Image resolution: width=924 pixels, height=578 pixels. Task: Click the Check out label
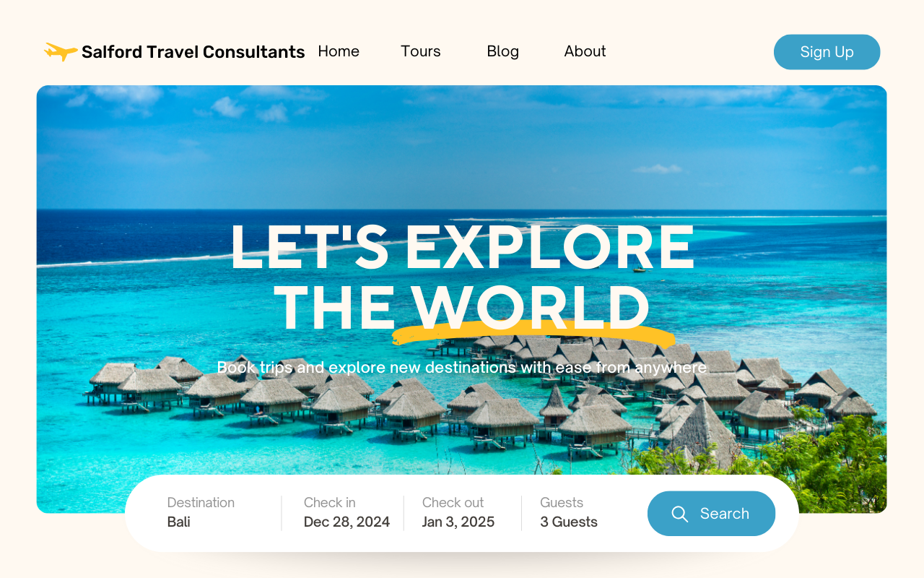click(x=453, y=503)
